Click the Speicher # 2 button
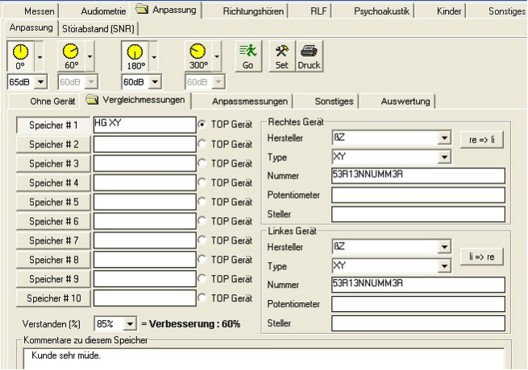The width and height of the screenshot is (528, 370). [53, 144]
